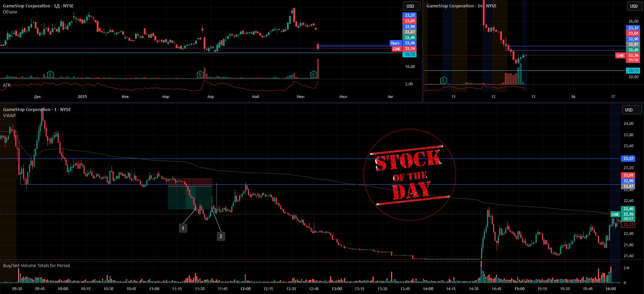Click the Апр month label on daily time axis
This screenshot has height=294, width=644.
point(211,97)
